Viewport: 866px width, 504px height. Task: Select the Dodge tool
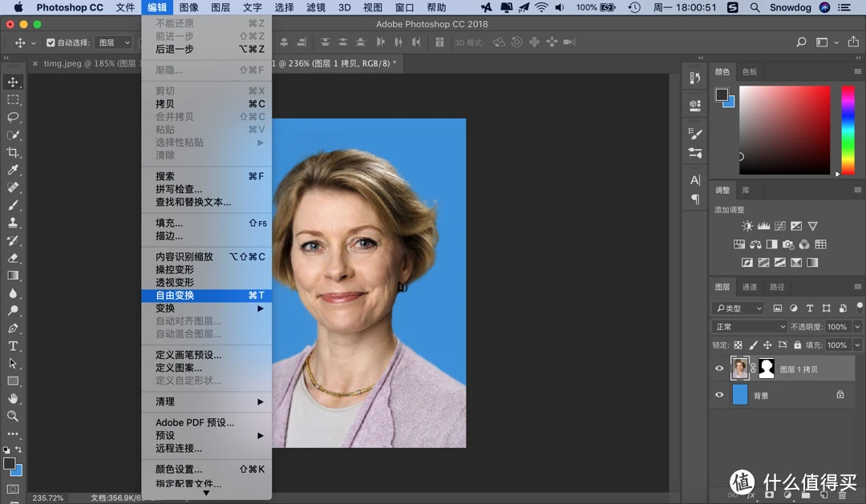13,311
